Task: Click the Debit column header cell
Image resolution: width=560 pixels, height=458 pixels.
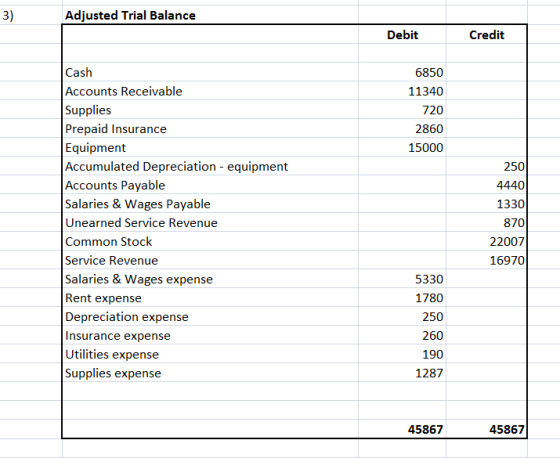Action: tap(402, 35)
